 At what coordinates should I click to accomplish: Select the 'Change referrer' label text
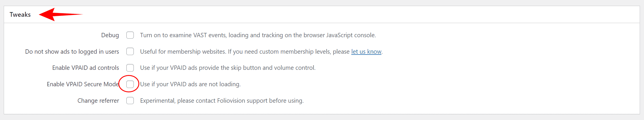[98, 101]
